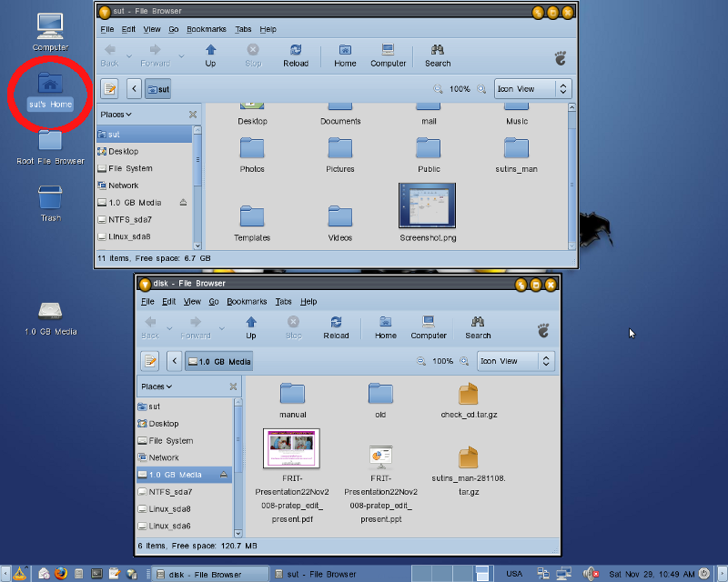Image resolution: width=728 pixels, height=582 pixels.
Task: Open Forward history arrow in sut window
Action: (x=181, y=56)
